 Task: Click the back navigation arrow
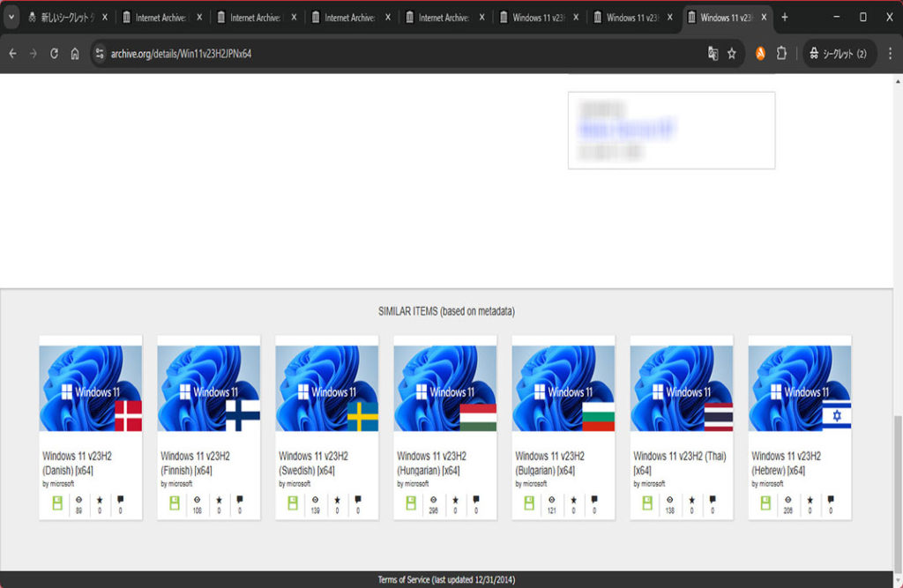(x=12, y=54)
